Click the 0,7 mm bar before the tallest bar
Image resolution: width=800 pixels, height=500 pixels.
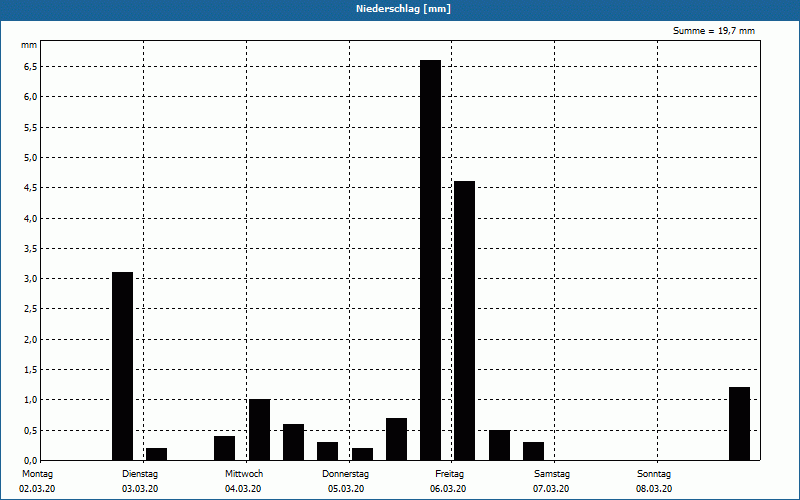396,439
